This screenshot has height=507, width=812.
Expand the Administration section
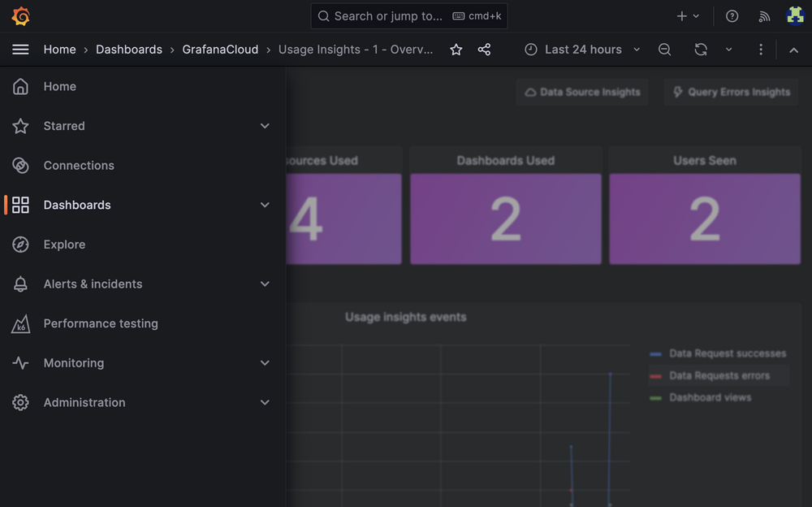[265, 402]
